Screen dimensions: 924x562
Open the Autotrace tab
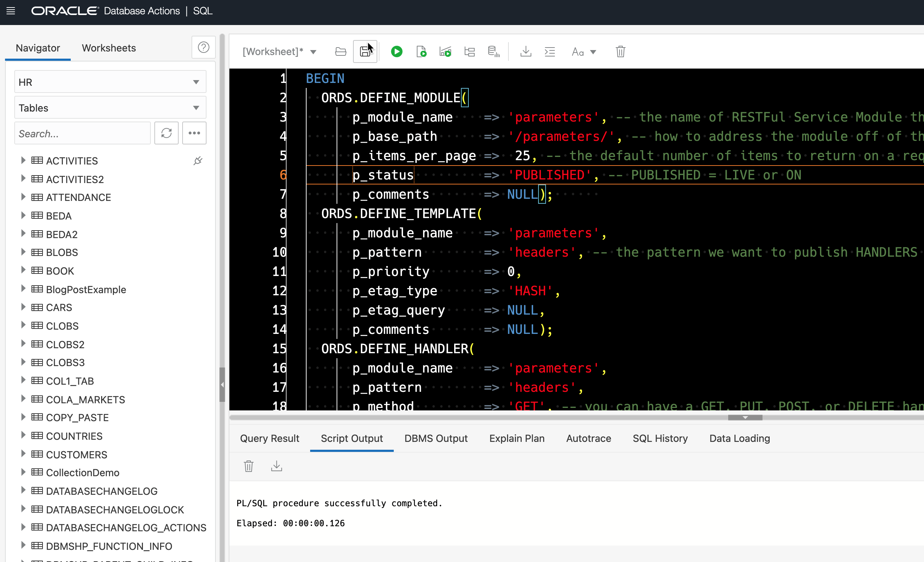588,438
